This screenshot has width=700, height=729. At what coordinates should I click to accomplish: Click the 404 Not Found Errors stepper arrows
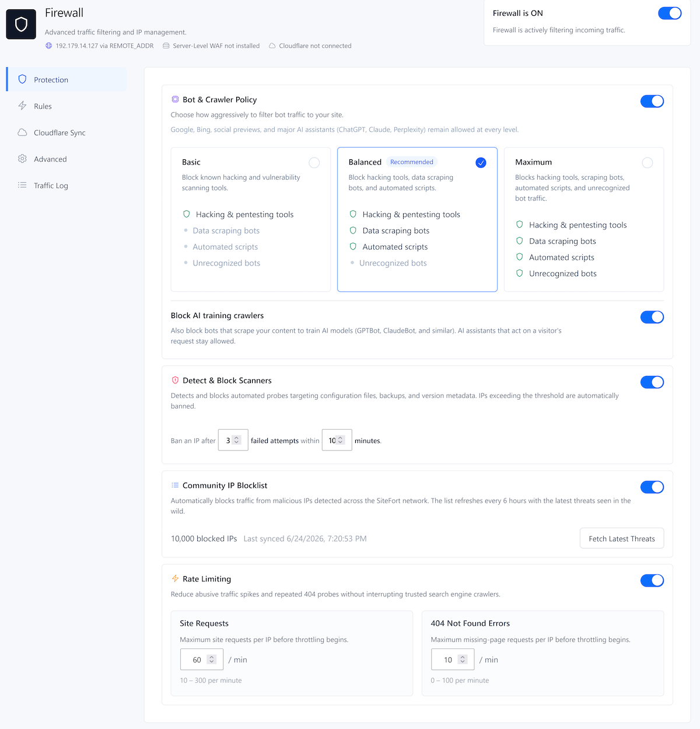pyautogui.click(x=463, y=660)
